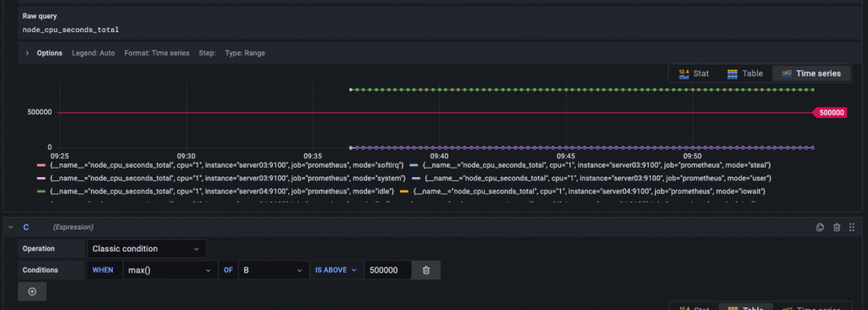The height and width of the screenshot is (310, 868).
Task: Duplicate expression C using the copy icon
Action: [821, 227]
